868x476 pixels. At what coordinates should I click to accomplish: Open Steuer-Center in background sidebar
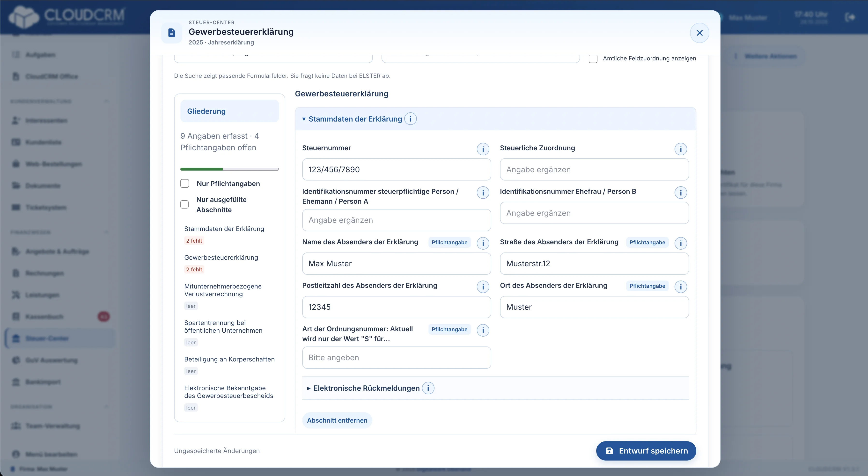coord(60,338)
